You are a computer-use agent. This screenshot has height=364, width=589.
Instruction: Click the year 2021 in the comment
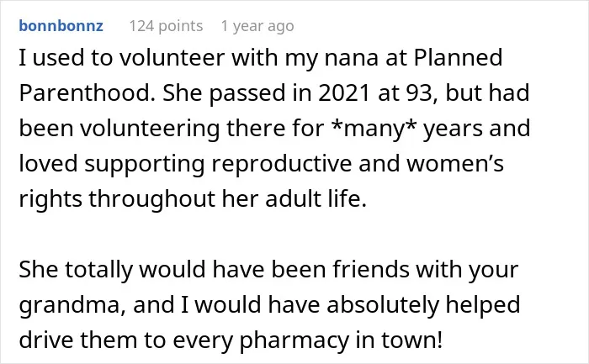coord(343,92)
